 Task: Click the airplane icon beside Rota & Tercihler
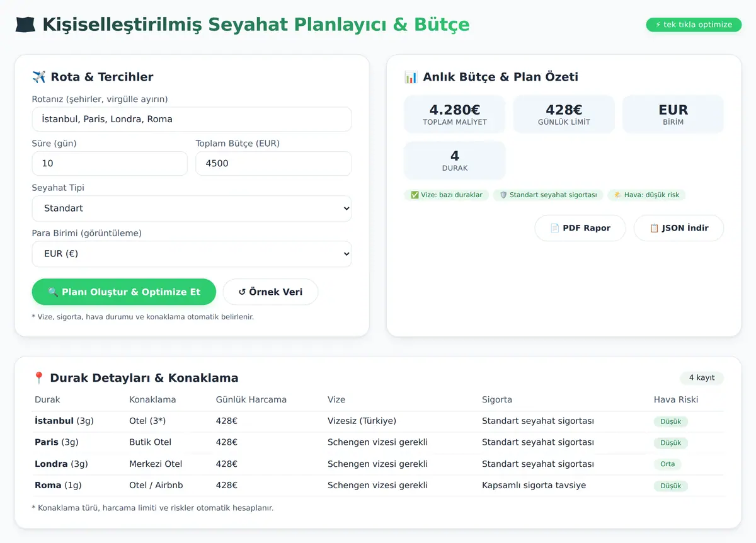tap(39, 77)
